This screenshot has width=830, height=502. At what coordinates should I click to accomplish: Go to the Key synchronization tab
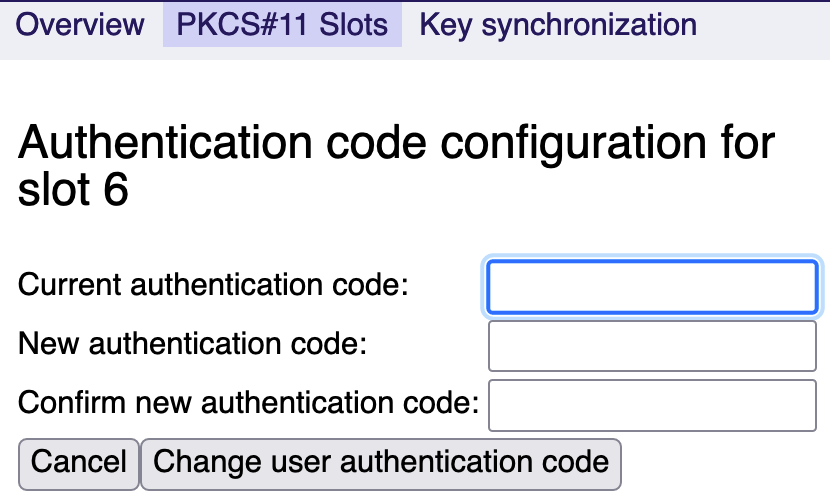pyautogui.click(x=558, y=24)
